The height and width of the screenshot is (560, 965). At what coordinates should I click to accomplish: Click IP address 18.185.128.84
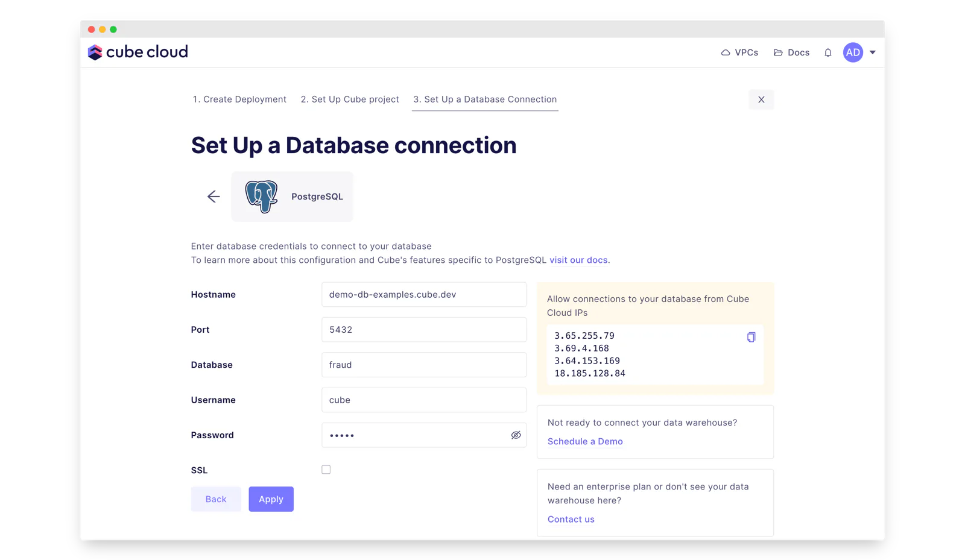(589, 374)
